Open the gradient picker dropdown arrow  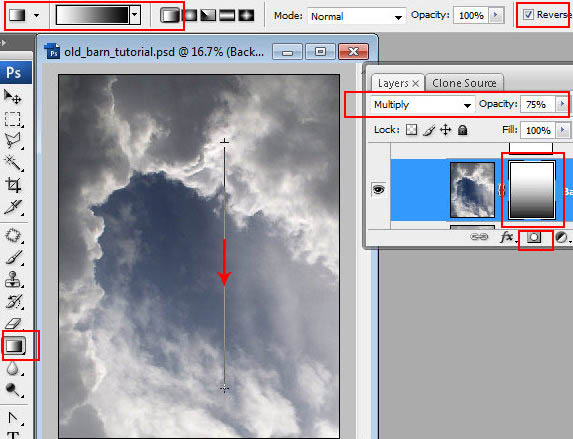135,15
